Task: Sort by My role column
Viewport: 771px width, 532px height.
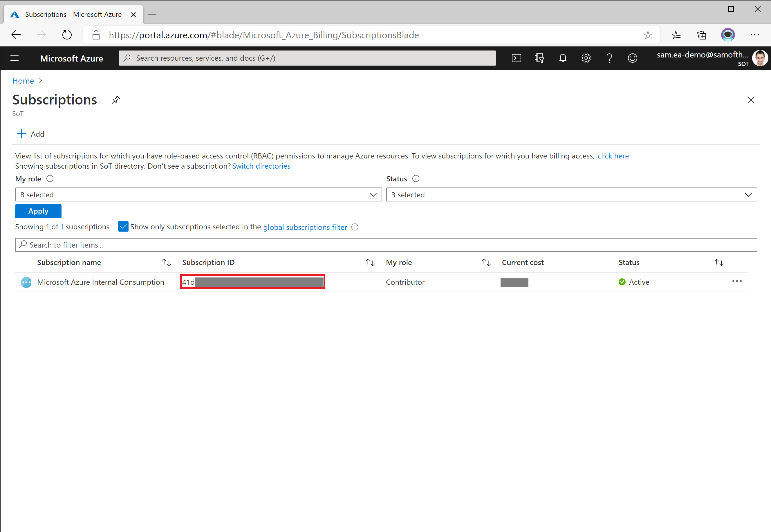Action: pyautogui.click(x=486, y=263)
